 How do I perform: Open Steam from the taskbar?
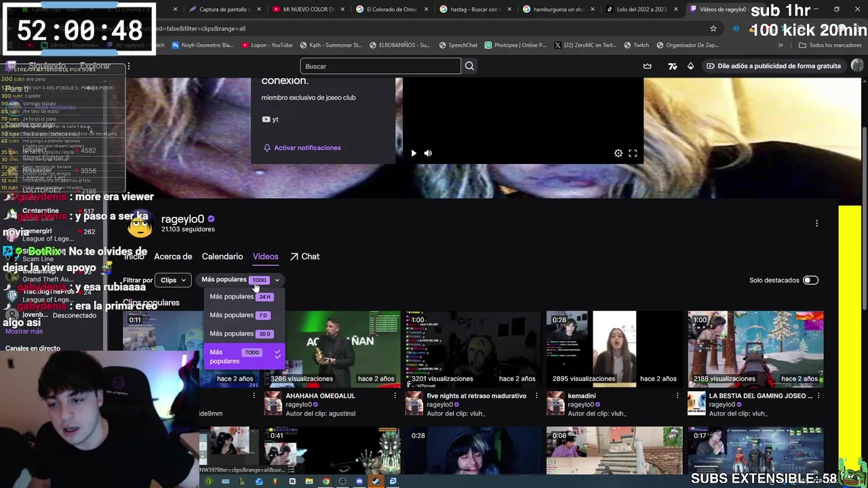click(376, 481)
